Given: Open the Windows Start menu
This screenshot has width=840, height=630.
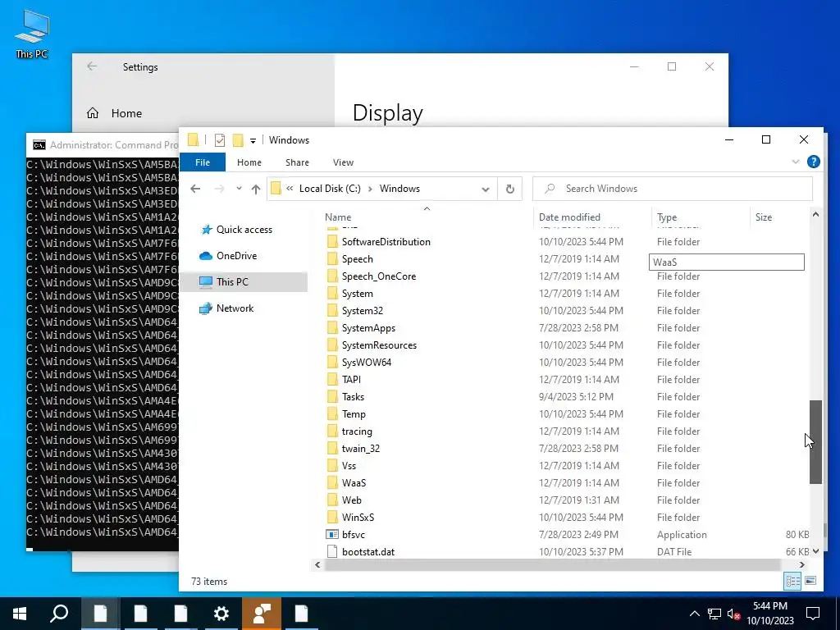Looking at the screenshot, I should (20, 614).
